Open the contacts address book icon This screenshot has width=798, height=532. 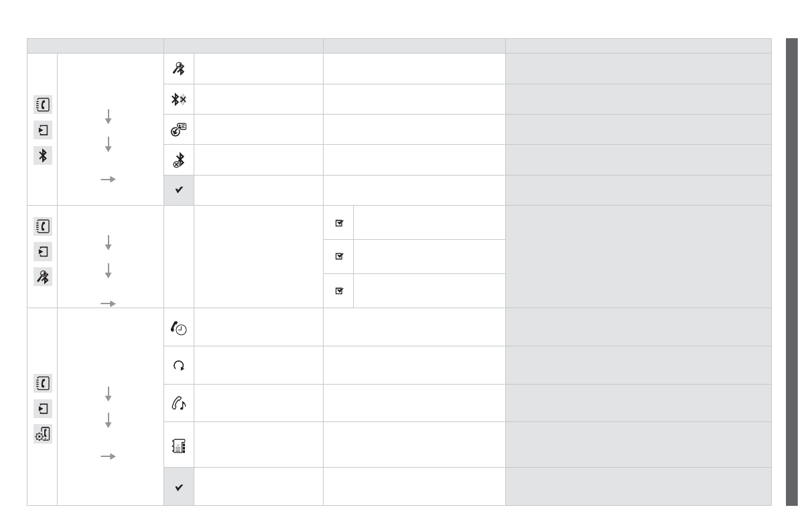(x=179, y=444)
